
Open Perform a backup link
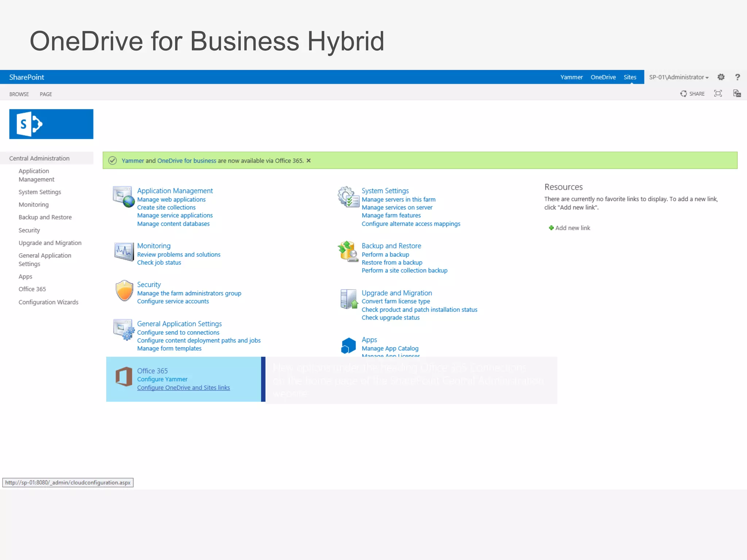[x=385, y=254]
